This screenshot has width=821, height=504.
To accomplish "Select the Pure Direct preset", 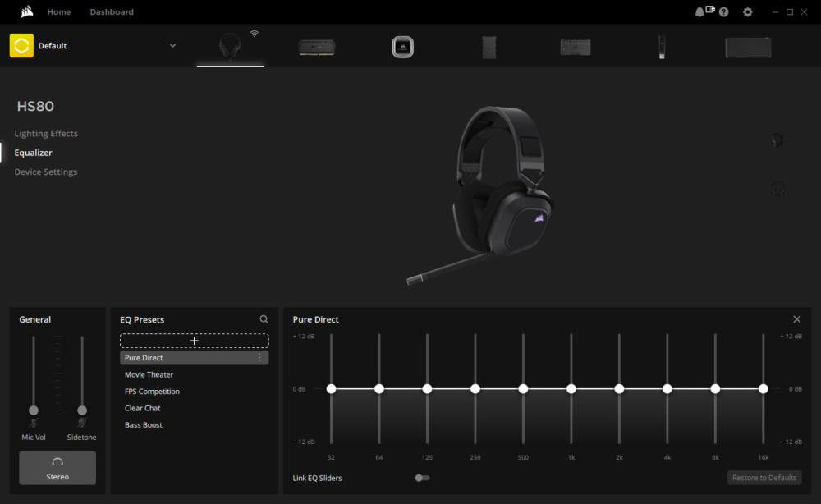I will (x=195, y=357).
